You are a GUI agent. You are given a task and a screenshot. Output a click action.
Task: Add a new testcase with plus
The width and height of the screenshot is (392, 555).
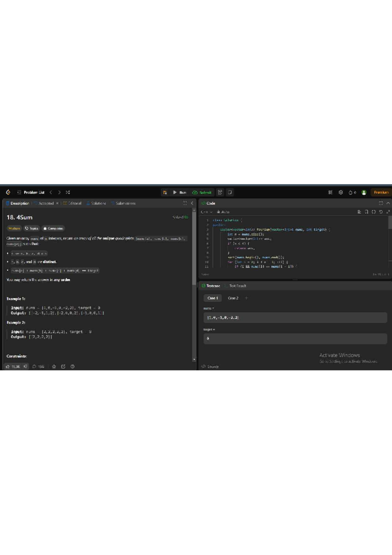coord(246,298)
